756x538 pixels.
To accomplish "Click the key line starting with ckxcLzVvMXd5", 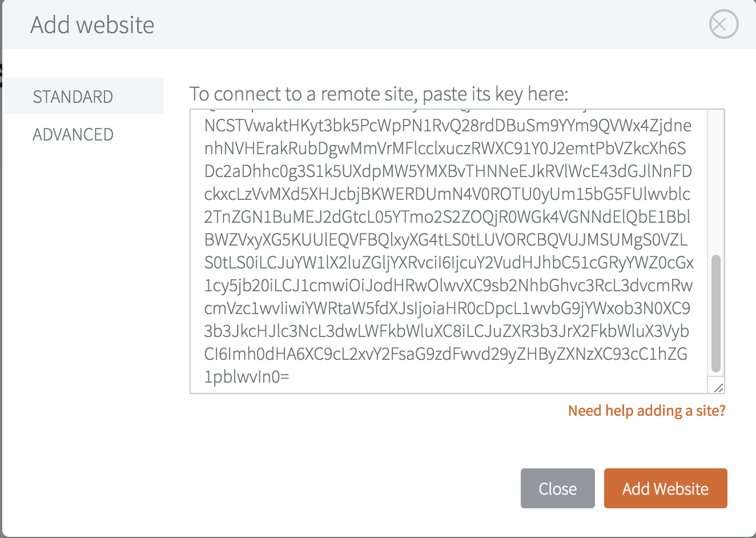I will pyautogui.click(x=447, y=194).
